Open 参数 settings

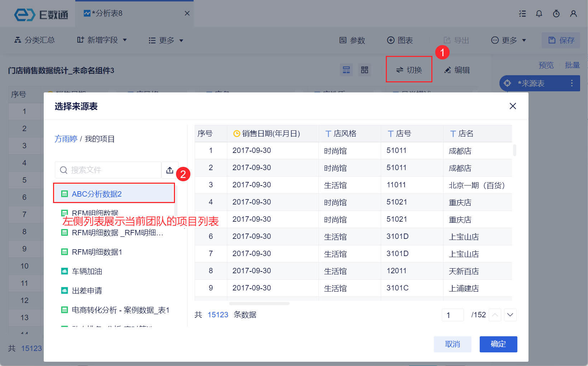point(352,40)
